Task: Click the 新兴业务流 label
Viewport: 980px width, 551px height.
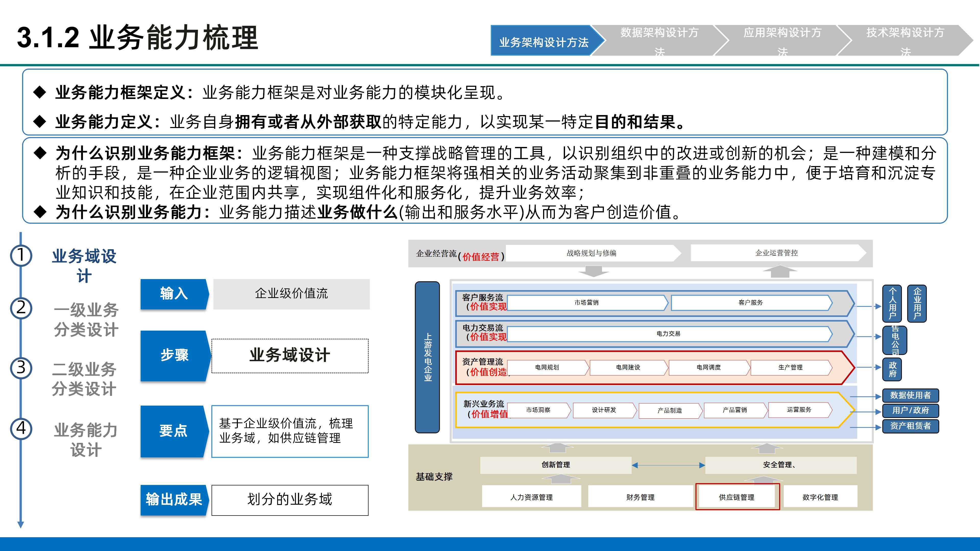Action: point(484,404)
